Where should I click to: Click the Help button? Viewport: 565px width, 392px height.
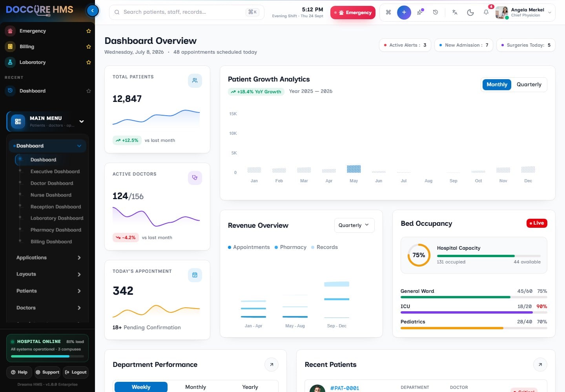pos(19,372)
